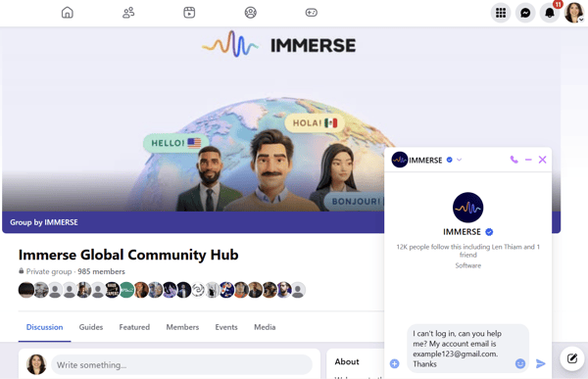Open the Gaming controller icon
This screenshot has width=588, height=379.
[312, 13]
